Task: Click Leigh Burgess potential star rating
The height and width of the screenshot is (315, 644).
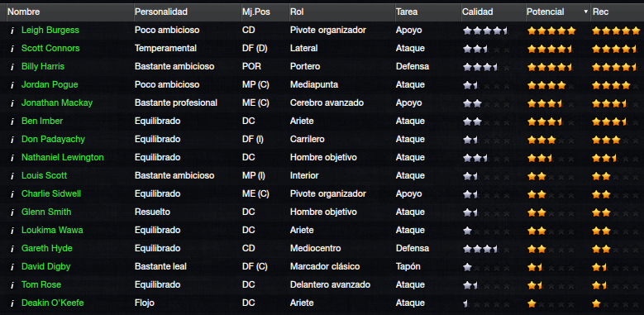Action: coord(551,31)
